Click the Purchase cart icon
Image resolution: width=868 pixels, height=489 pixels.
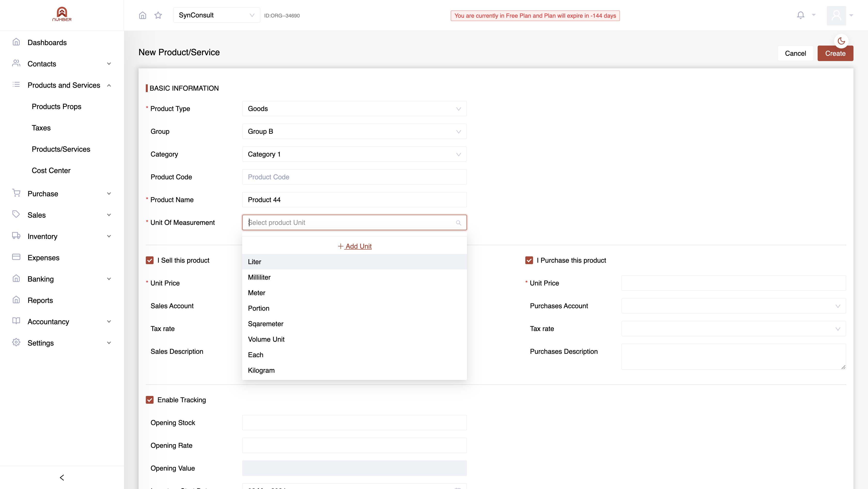click(x=16, y=193)
